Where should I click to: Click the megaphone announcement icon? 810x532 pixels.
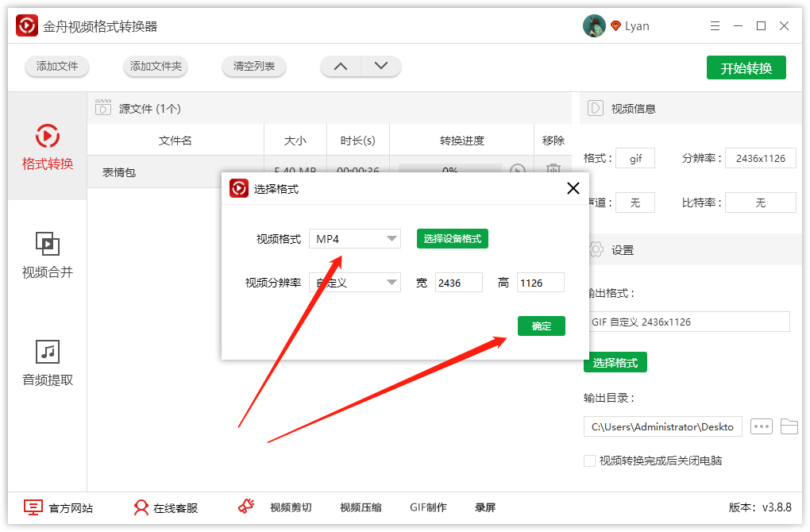(x=246, y=506)
